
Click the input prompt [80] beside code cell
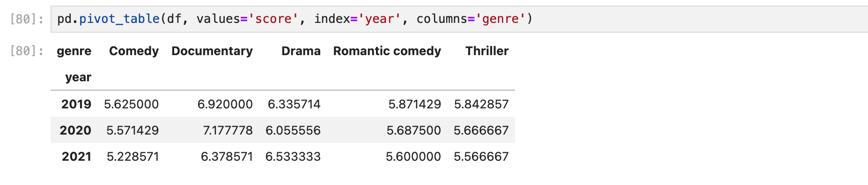pos(27,19)
